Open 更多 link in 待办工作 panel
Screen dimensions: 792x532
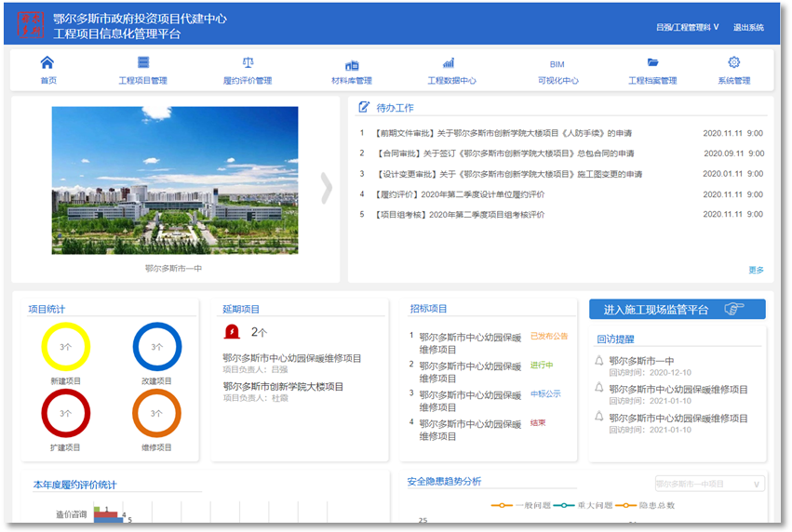[x=756, y=271]
